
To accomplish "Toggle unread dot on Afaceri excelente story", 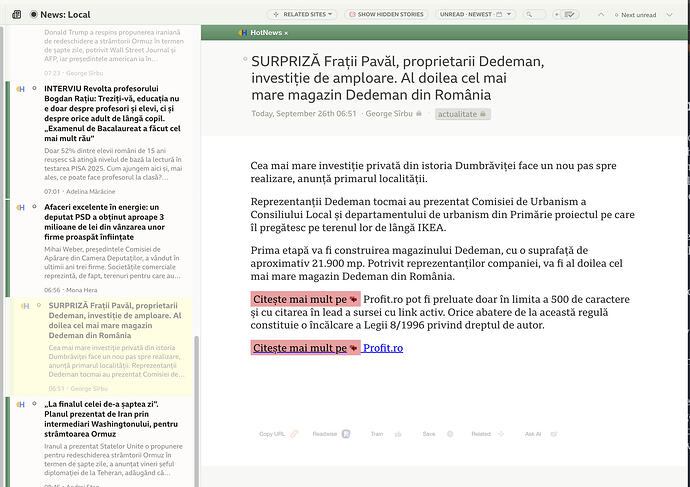I will tap(34, 207).
